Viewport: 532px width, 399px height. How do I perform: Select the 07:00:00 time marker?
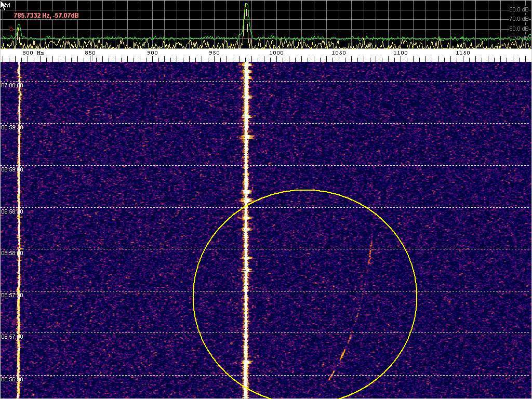12,85
